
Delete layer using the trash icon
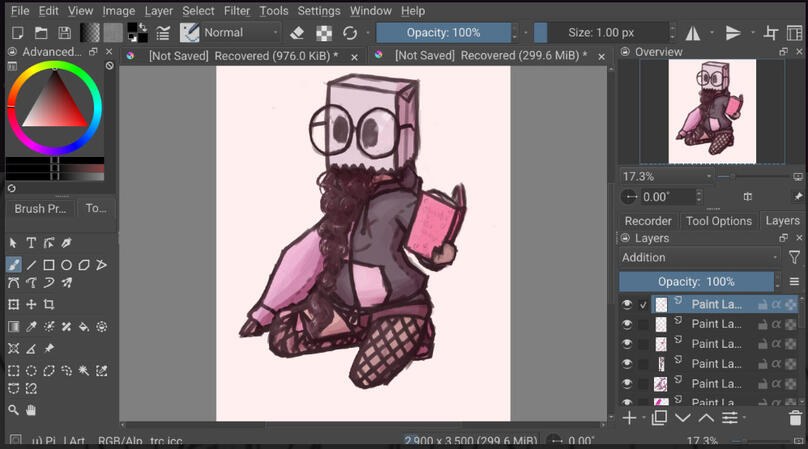point(795,418)
